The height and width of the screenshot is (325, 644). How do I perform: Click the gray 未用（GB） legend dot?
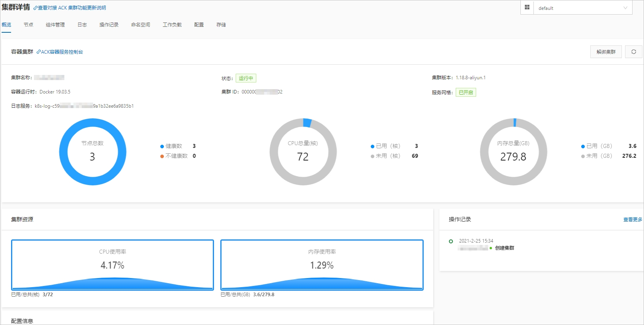(x=583, y=156)
